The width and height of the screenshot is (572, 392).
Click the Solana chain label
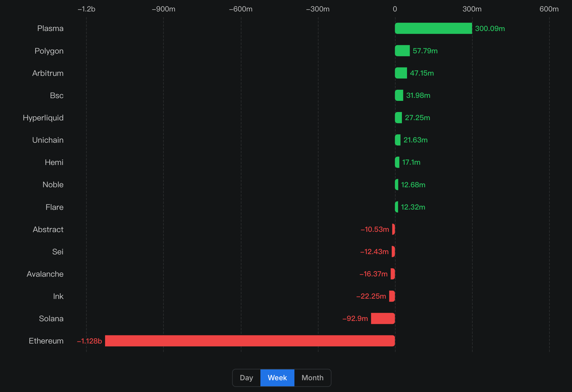click(51, 319)
